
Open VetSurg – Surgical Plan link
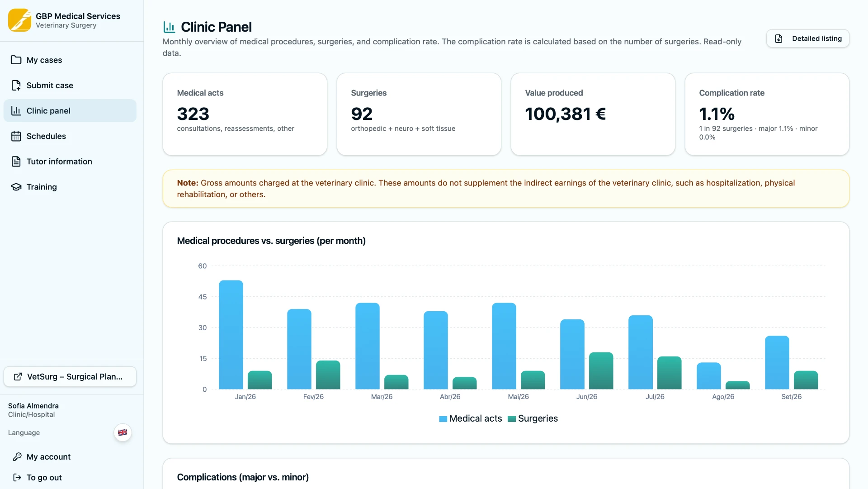tap(70, 377)
